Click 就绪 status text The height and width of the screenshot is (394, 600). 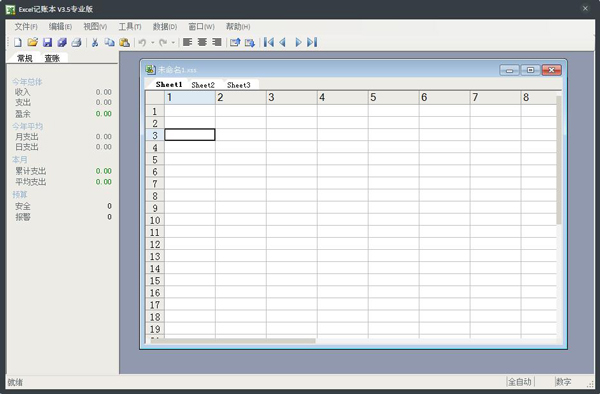[15, 382]
